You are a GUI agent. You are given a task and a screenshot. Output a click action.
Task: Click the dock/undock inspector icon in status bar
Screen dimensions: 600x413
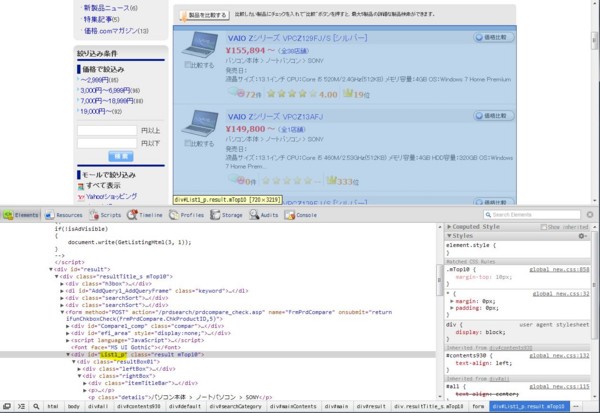(x=7, y=406)
